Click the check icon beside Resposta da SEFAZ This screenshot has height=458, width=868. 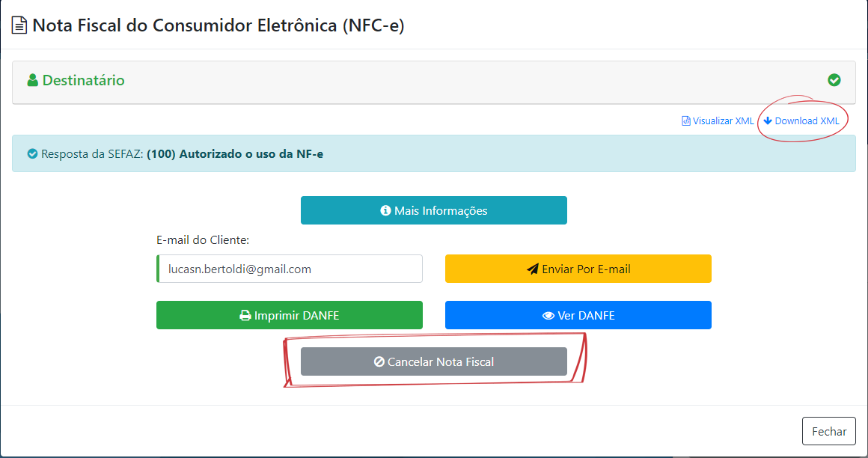click(32, 154)
